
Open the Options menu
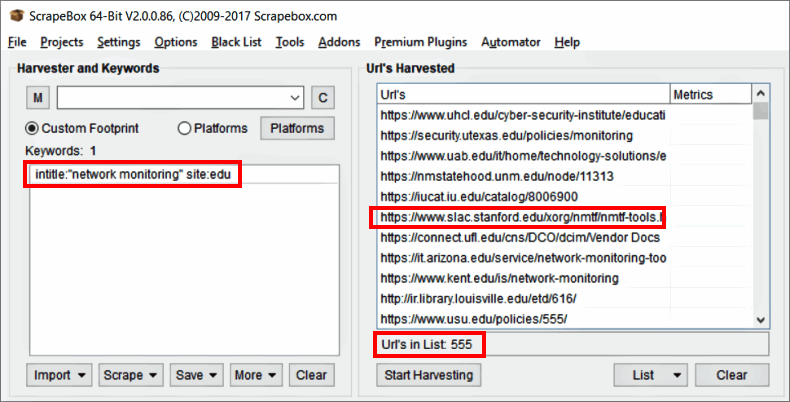pos(176,42)
